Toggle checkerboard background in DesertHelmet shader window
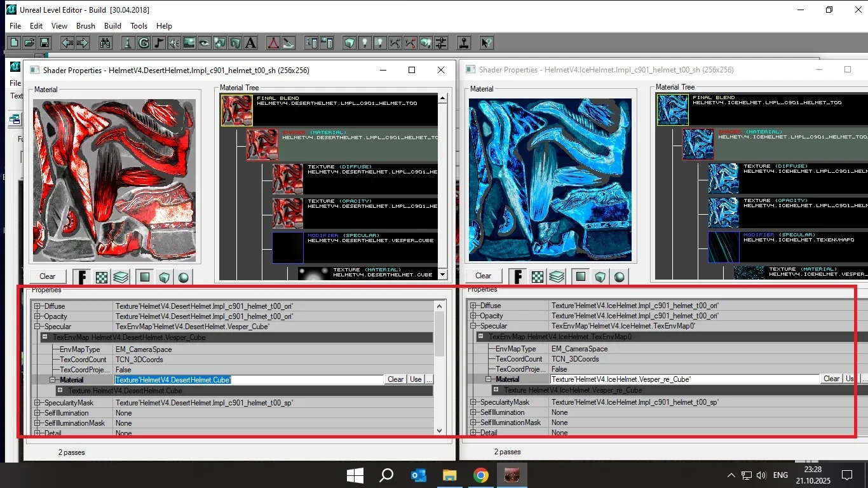Screen dimensions: 868x488 102,277
